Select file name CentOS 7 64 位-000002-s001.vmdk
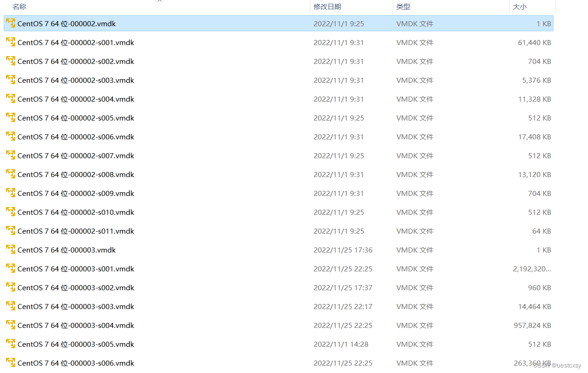The height and width of the screenshot is (373, 588). (x=76, y=42)
